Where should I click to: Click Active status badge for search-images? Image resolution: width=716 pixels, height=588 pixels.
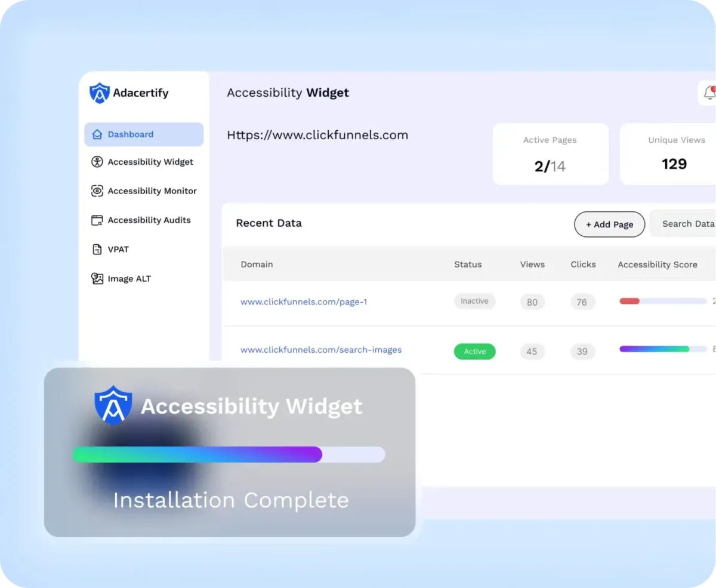coord(474,352)
